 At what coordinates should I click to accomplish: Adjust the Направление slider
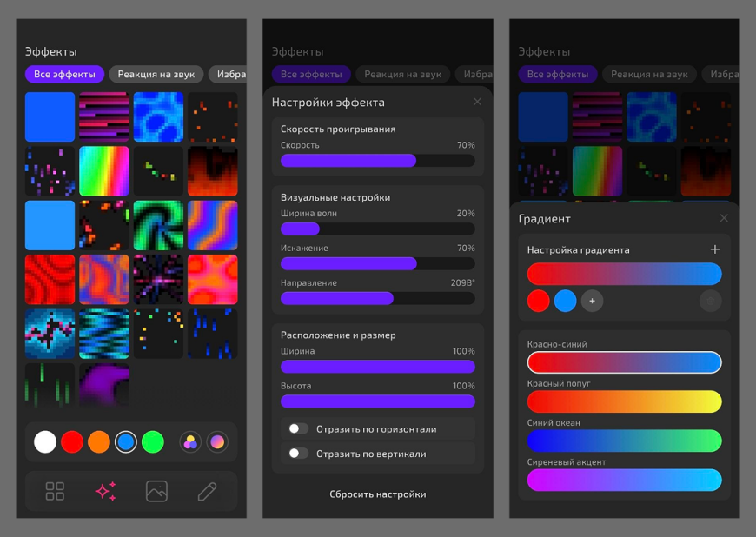coord(377,298)
